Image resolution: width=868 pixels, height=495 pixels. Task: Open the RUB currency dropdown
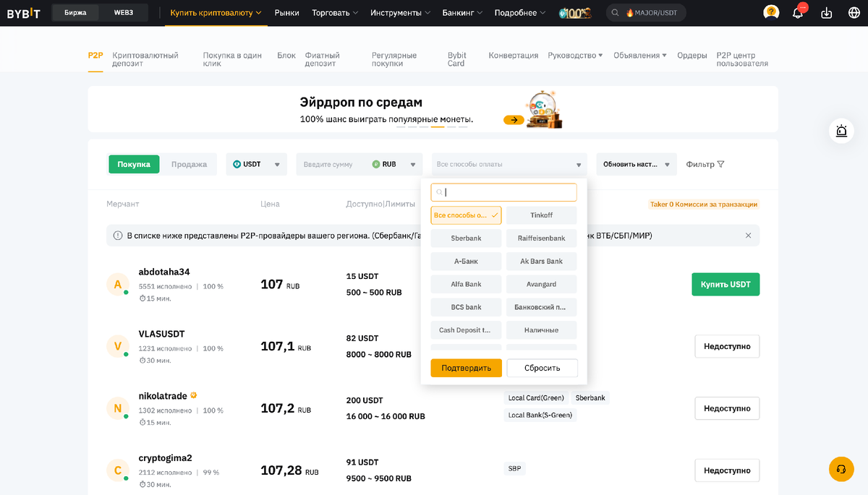(x=396, y=164)
